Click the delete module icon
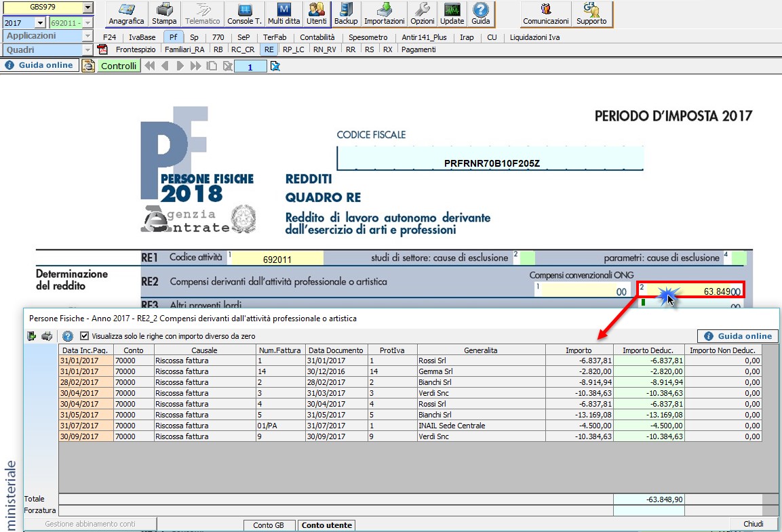 tap(227, 66)
